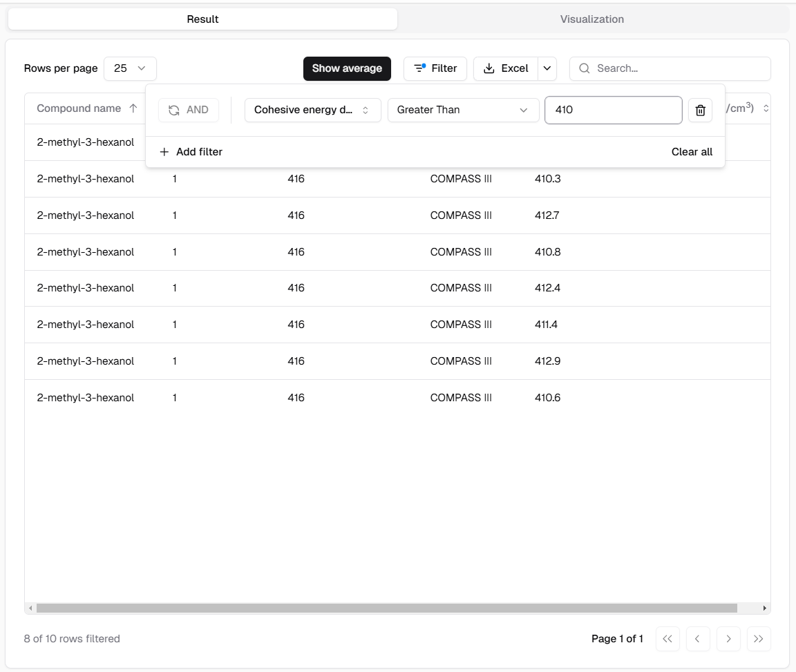
Task: Click the filter value field containing 410
Action: coord(613,110)
